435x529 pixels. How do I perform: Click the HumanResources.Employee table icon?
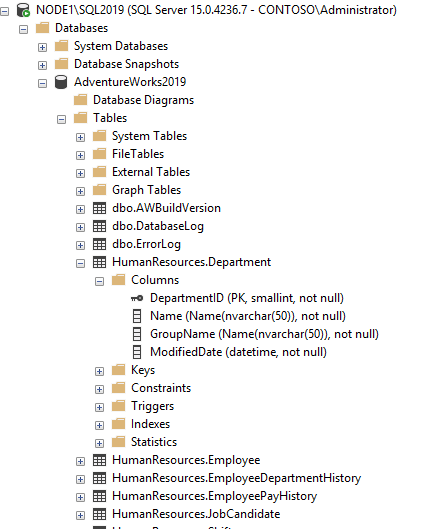point(100,460)
